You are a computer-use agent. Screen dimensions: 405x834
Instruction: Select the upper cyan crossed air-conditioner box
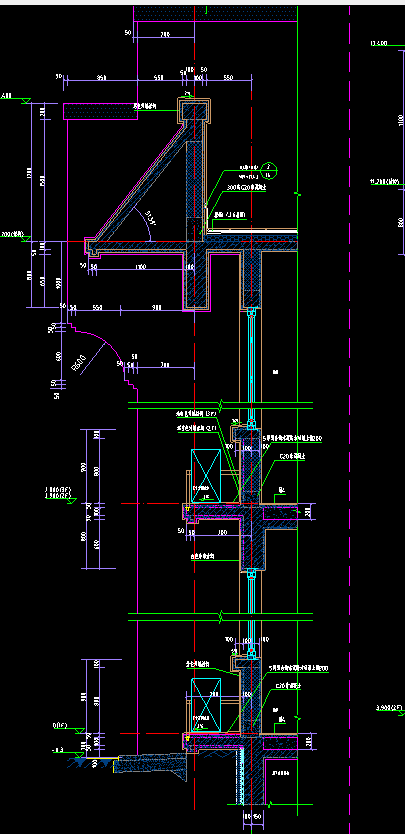coord(206,476)
